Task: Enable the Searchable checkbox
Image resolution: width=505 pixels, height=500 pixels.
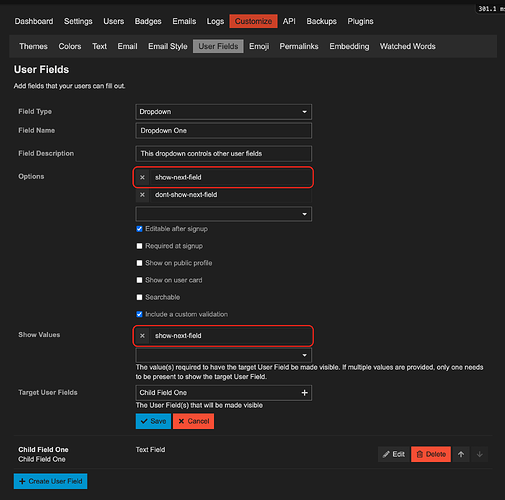Action: (x=139, y=297)
